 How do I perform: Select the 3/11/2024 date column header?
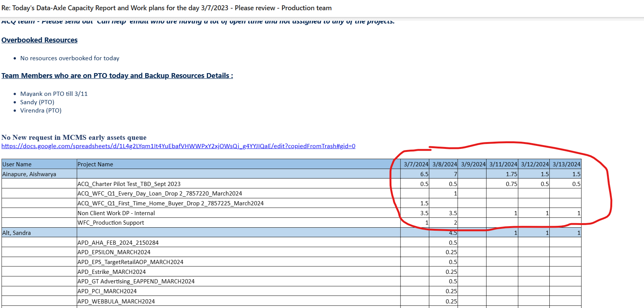(502, 164)
